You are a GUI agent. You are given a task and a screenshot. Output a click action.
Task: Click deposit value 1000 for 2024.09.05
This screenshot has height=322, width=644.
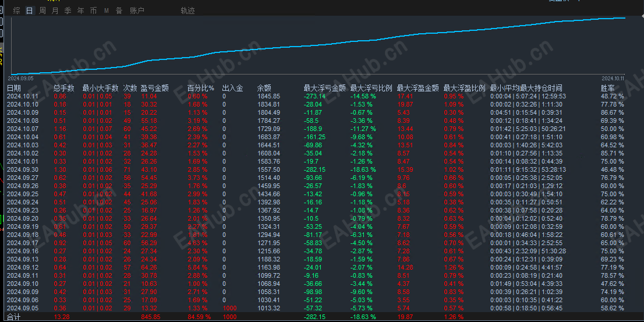click(x=229, y=307)
